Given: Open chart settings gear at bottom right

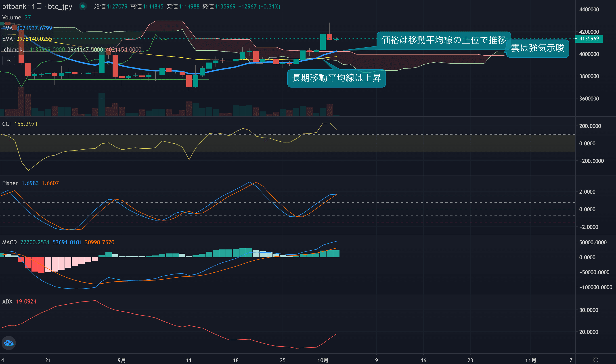Looking at the screenshot, I should [x=596, y=360].
